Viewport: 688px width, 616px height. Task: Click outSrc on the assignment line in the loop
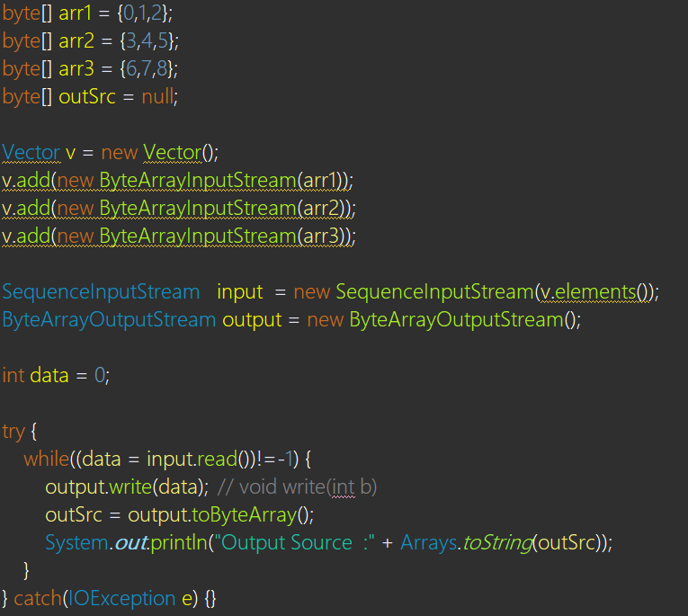(74, 515)
